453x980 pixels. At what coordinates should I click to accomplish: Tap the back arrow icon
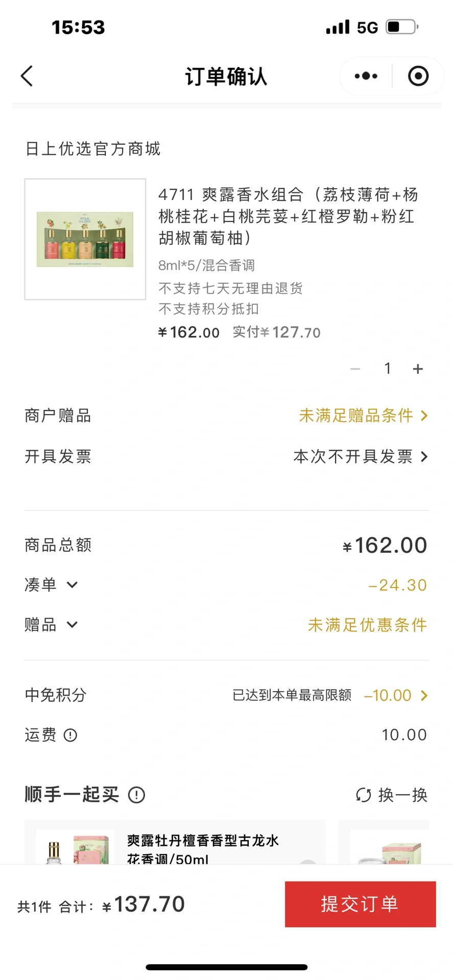click(27, 77)
